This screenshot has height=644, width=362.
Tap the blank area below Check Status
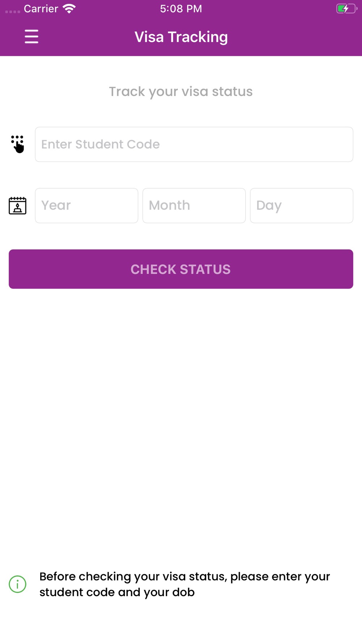click(x=181, y=417)
